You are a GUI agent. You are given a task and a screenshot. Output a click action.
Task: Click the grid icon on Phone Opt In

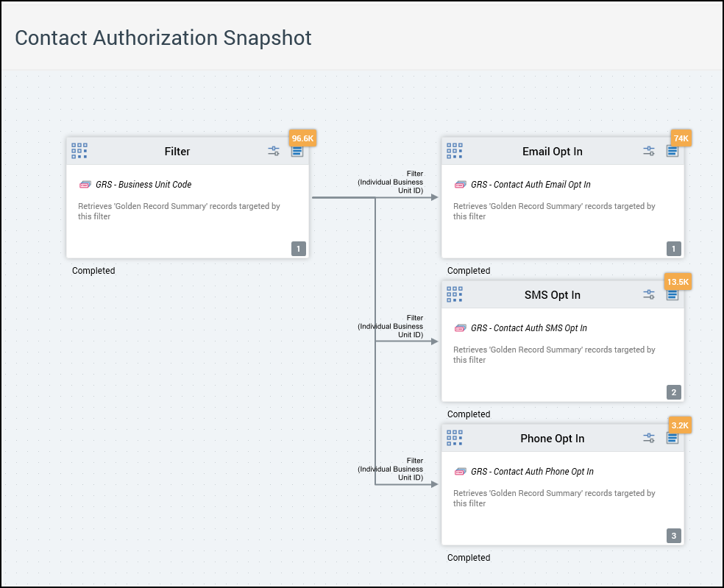pyautogui.click(x=455, y=438)
